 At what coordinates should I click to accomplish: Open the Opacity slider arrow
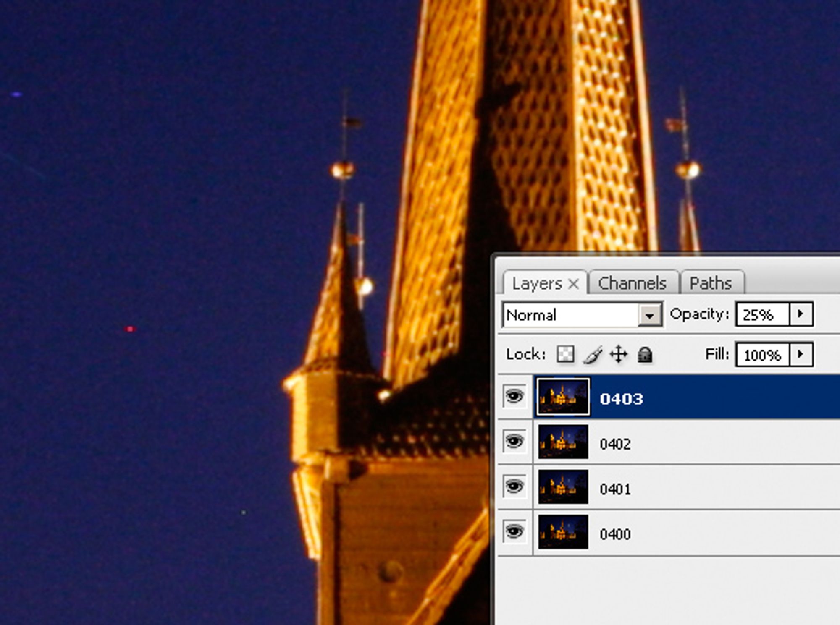pyautogui.click(x=801, y=314)
